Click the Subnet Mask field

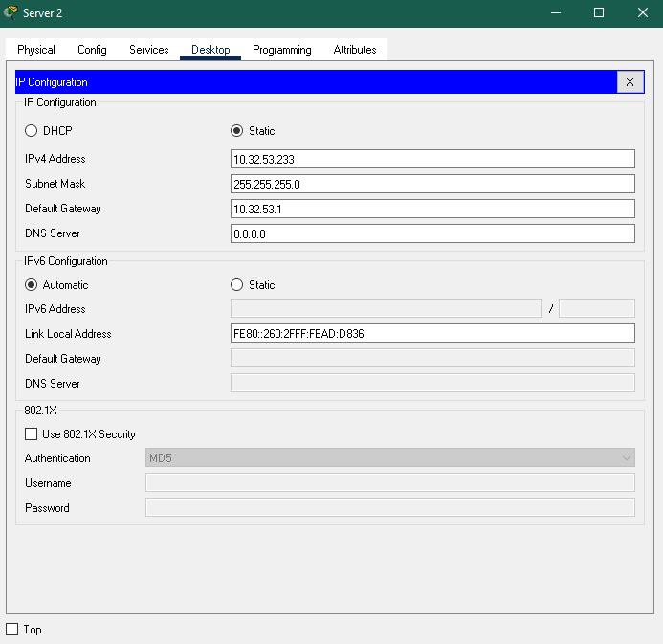click(432, 184)
